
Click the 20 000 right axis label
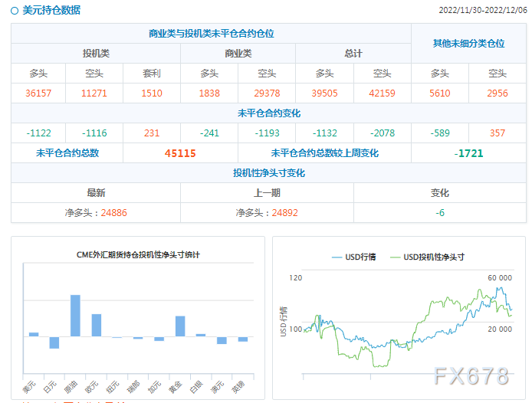500,329
